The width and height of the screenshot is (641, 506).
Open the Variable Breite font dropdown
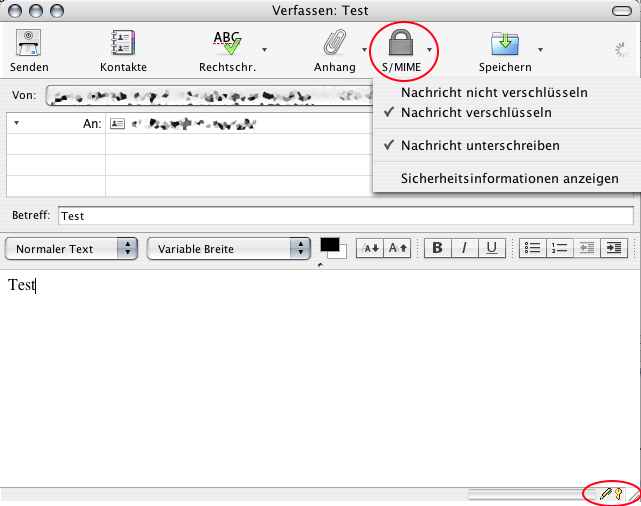click(x=229, y=249)
